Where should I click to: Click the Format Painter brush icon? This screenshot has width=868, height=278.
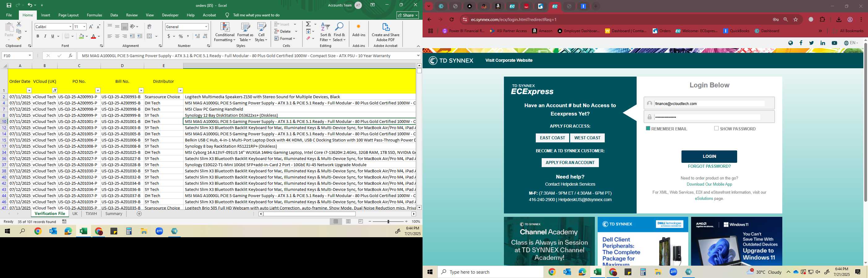[x=19, y=38]
